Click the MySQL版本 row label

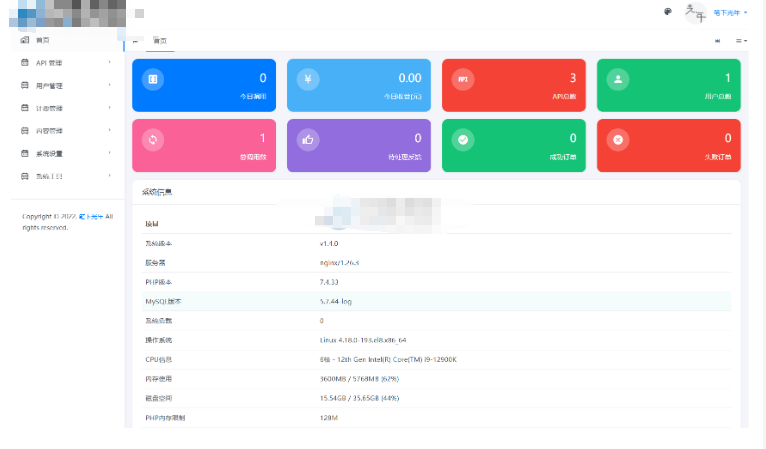tap(163, 301)
